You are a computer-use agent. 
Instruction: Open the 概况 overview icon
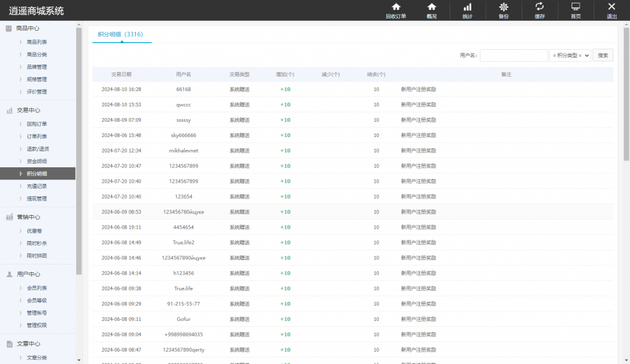431,7
